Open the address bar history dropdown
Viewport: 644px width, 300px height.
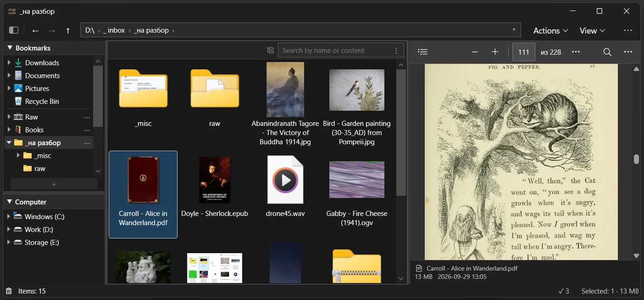tap(514, 30)
